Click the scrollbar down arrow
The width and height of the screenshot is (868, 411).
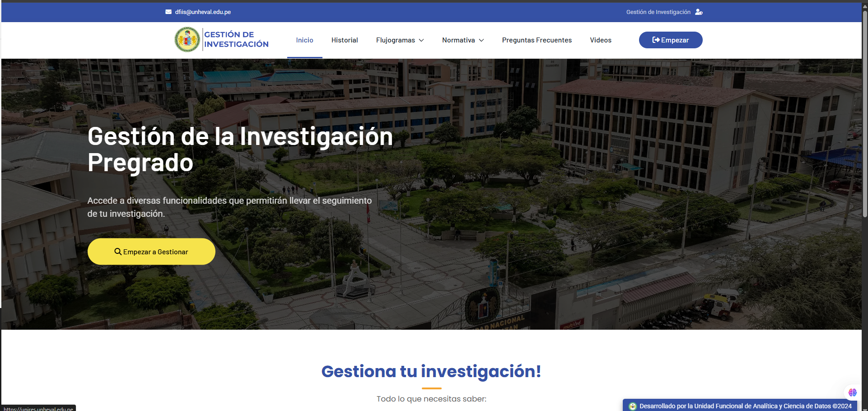pyautogui.click(x=864, y=408)
